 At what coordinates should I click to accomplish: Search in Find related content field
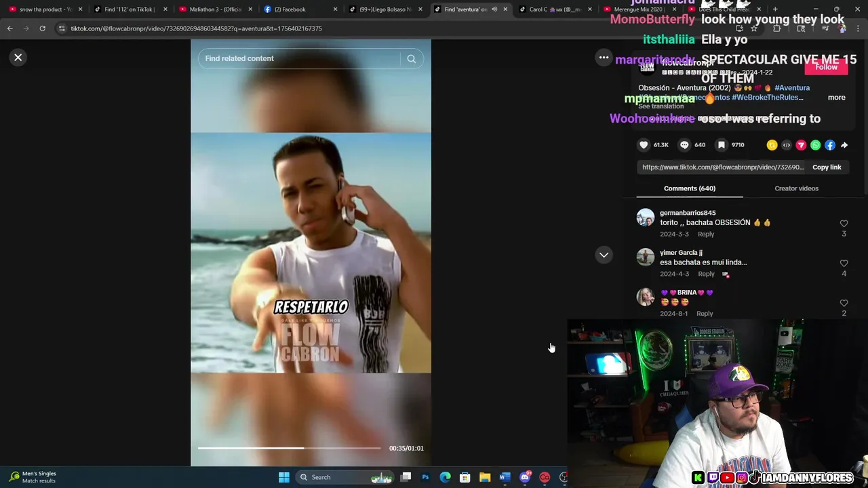[298, 58]
